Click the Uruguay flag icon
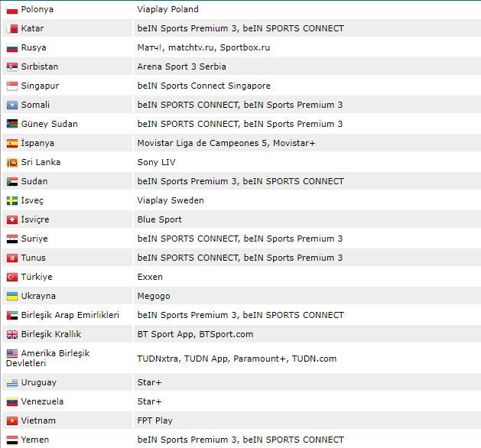 point(11,382)
